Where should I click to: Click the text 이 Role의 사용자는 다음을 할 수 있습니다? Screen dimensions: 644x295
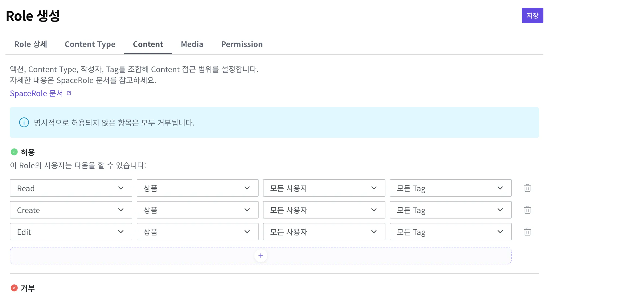click(78, 165)
